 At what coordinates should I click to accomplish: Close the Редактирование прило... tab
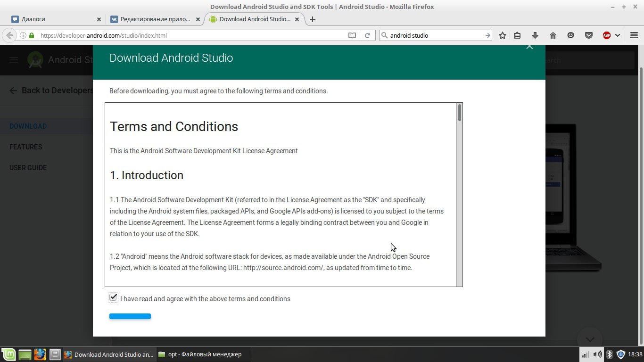click(x=198, y=19)
